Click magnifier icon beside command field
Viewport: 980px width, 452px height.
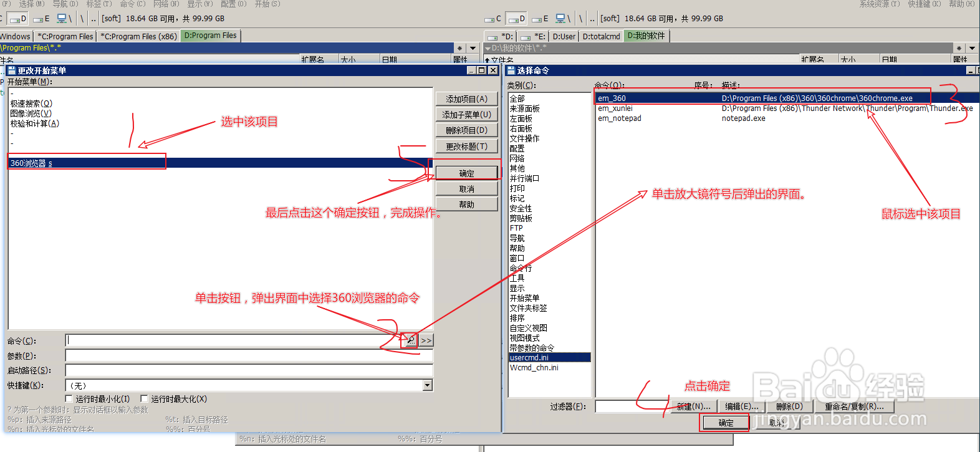pyautogui.click(x=411, y=340)
